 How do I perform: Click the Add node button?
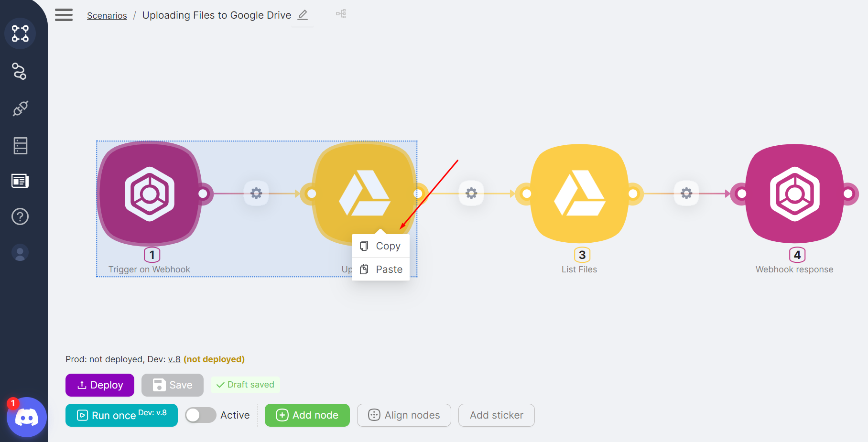307,415
